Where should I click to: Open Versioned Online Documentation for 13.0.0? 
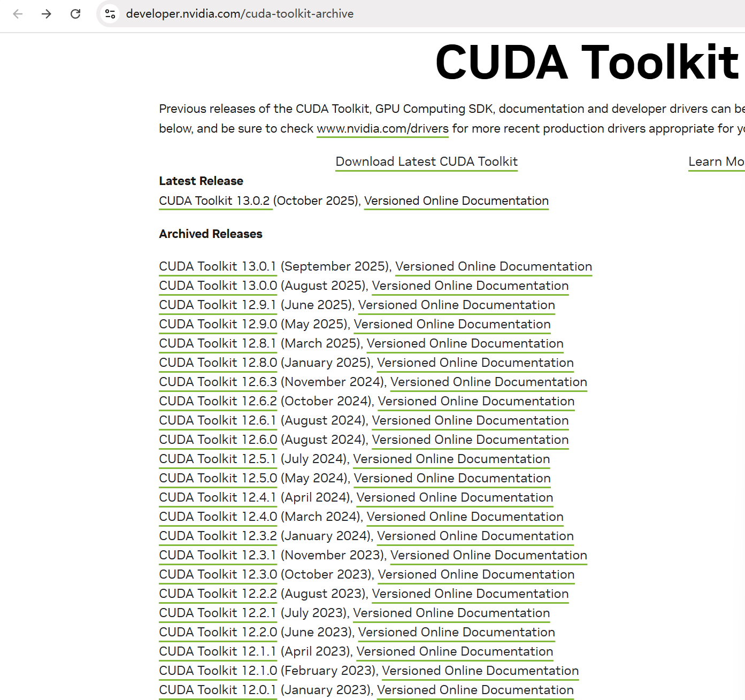pyautogui.click(x=470, y=286)
